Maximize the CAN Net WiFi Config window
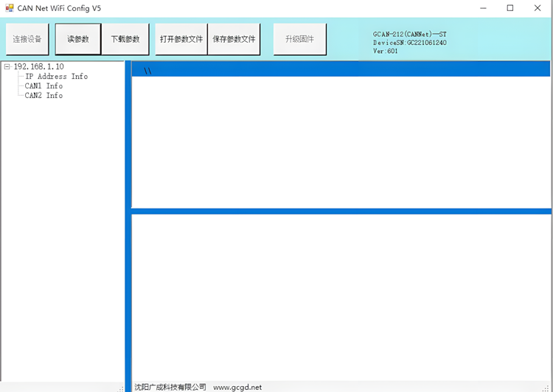 pyautogui.click(x=510, y=8)
